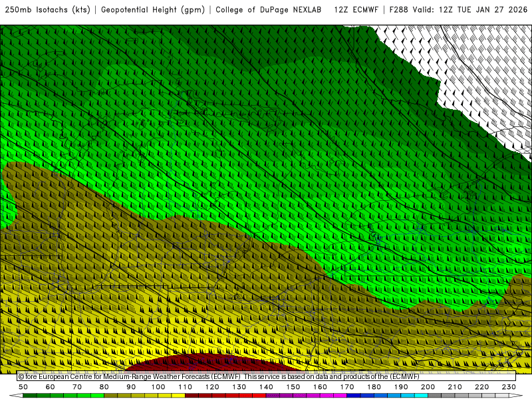
Task: Select the olive swatch just after 80
Action: click(110, 395)
